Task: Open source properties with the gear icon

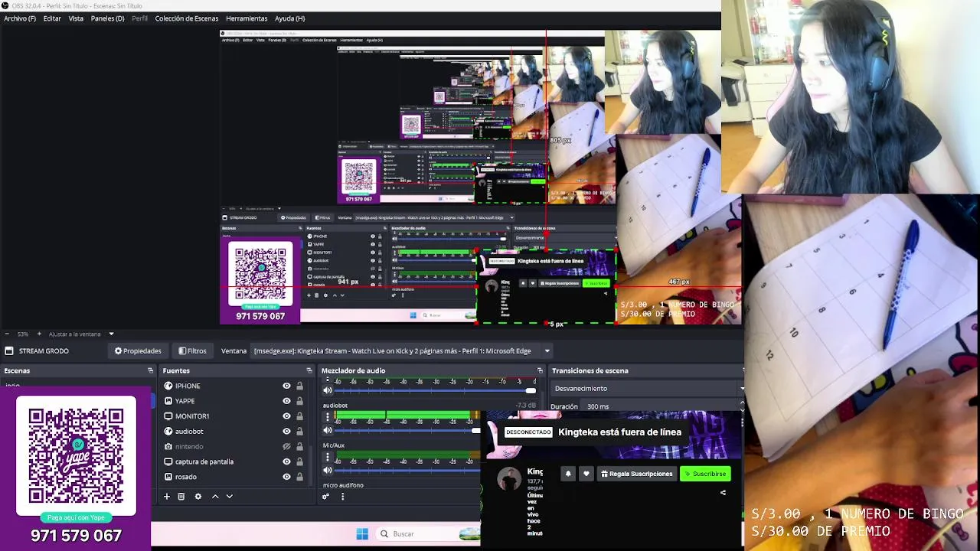Action: (198, 497)
